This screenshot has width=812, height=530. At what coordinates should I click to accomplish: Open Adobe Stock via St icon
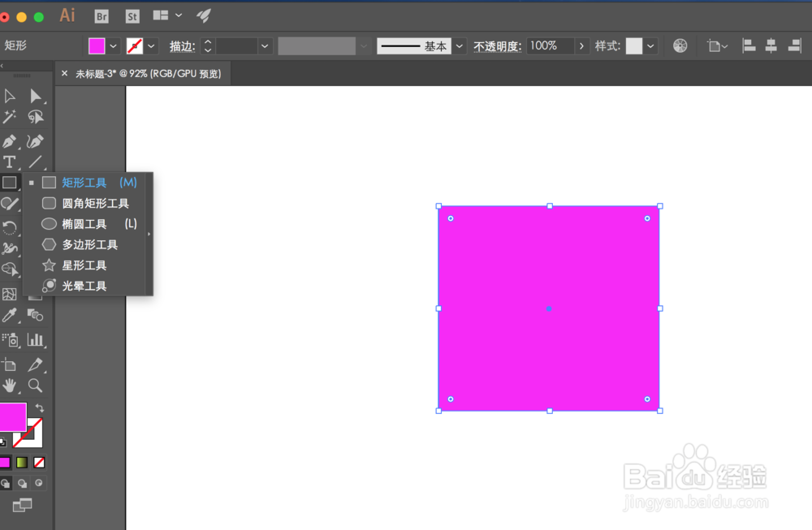(x=132, y=16)
